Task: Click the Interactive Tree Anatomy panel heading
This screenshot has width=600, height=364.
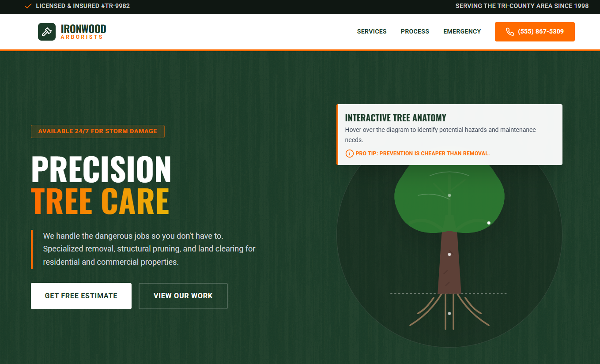Action: (x=395, y=118)
